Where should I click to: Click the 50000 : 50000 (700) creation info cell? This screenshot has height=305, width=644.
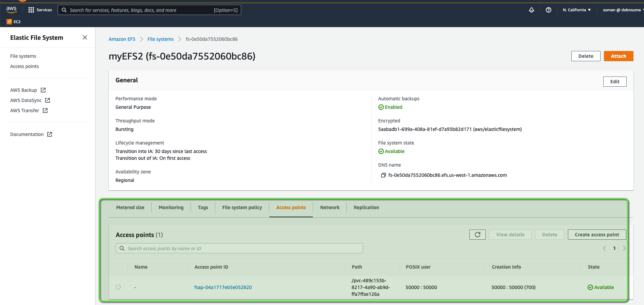514,287
